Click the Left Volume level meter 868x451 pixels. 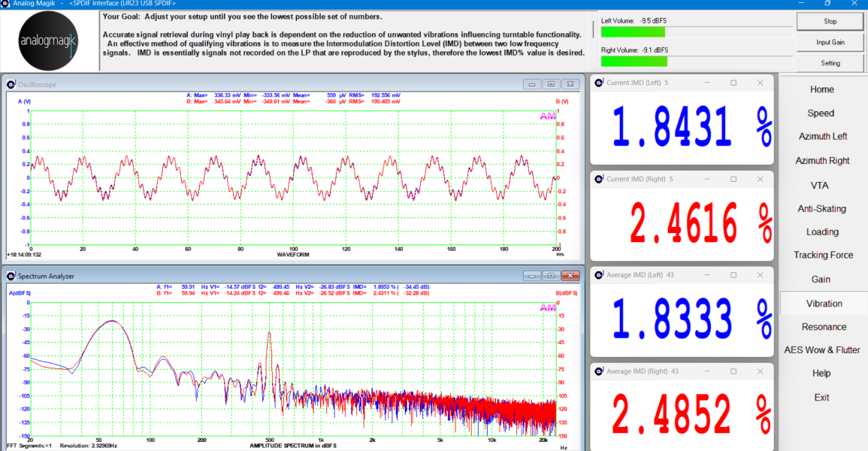695,32
